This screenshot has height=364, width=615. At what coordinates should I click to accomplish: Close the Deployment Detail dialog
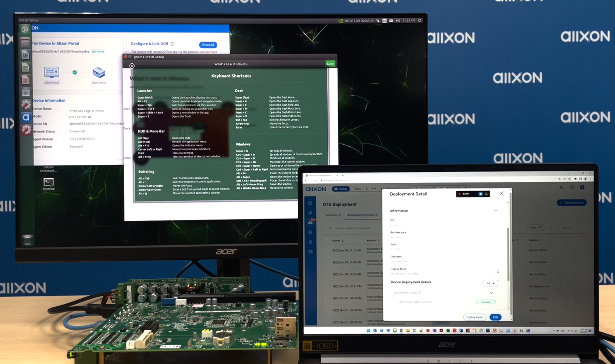(x=502, y=193)
